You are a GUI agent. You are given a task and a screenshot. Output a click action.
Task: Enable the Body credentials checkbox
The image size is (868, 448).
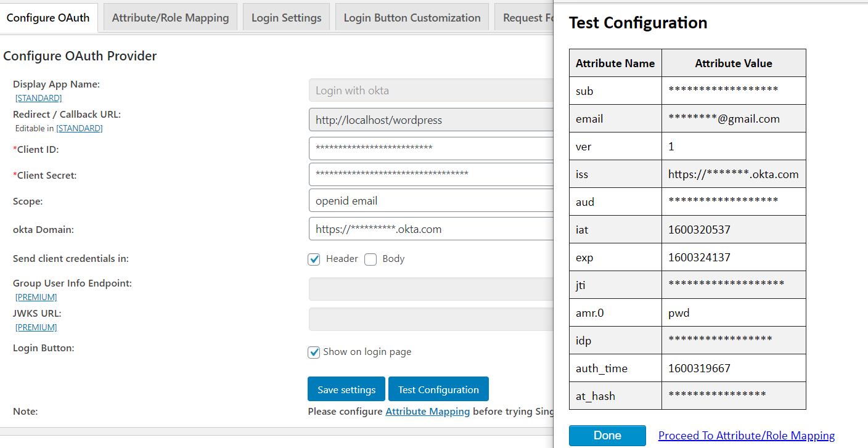(x=371, y=259)
